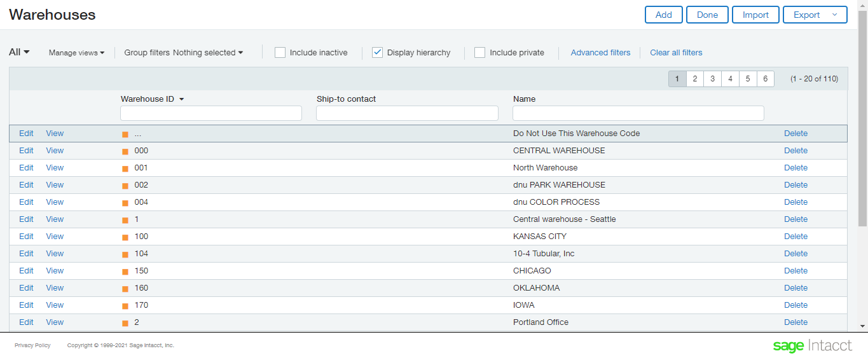
Task: Click orange square icon beside warehouse 000
Action: [x=125, y=151]
